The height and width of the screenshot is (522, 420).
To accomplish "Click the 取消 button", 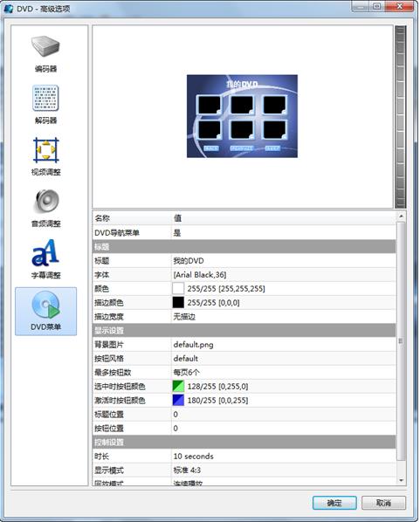I will pyautogui.click(x=383, y=503).
